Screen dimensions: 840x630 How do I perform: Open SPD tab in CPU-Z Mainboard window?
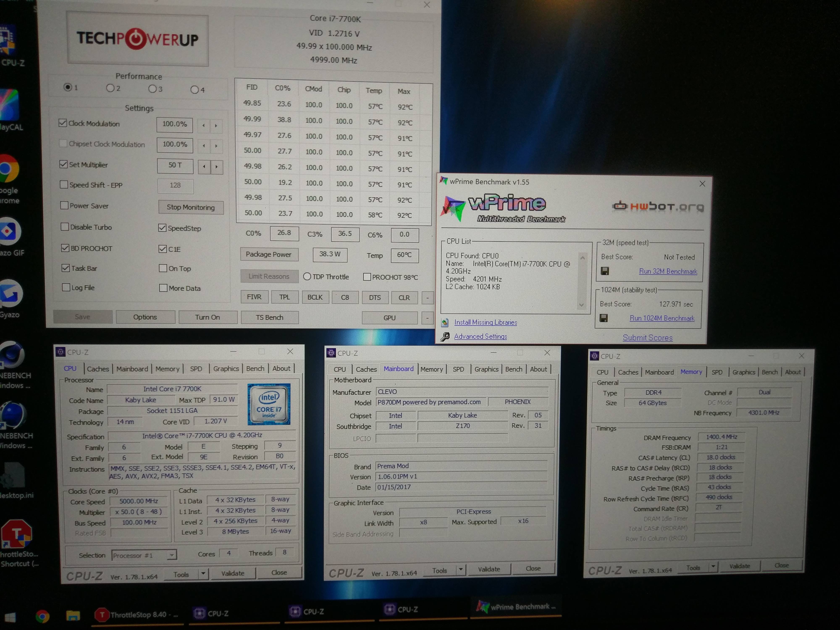point(458,369)
